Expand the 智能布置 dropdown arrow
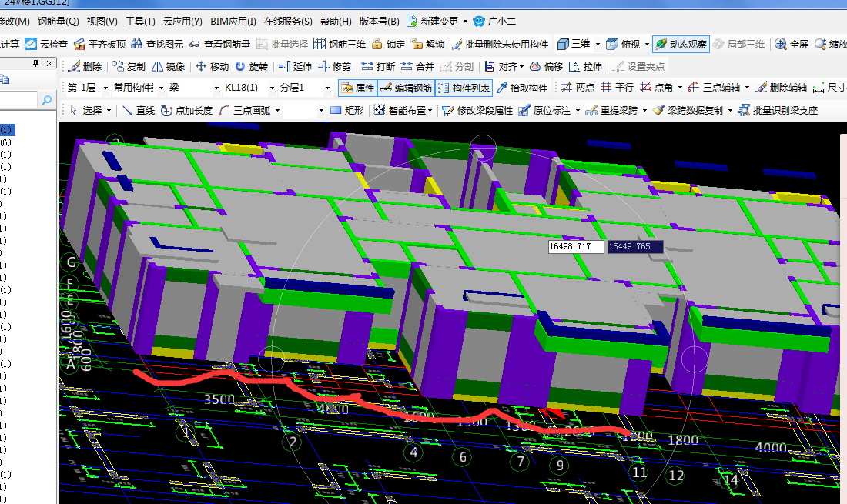The width and height of the screenshot is (847, 504). [x=430, y=111]
